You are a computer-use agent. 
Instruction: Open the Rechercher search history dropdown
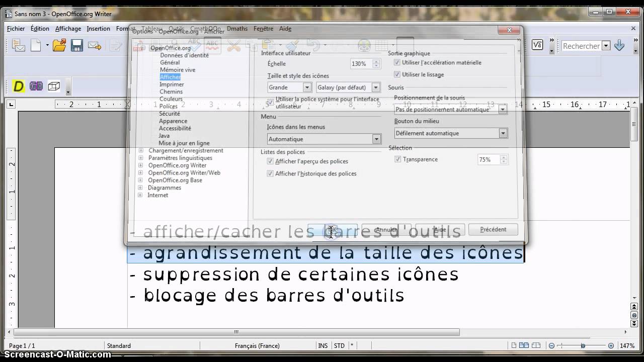[x=606, y=46]
